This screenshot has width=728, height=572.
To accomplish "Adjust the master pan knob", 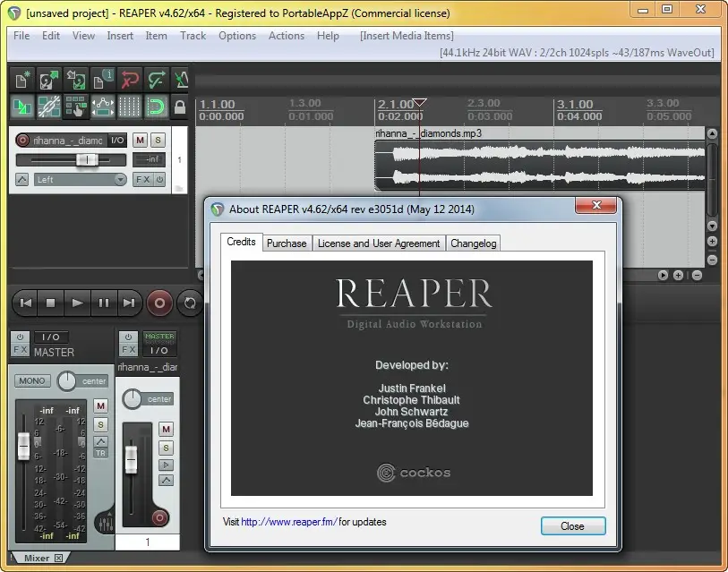I will pyautogui.click(x=67, y=381).
